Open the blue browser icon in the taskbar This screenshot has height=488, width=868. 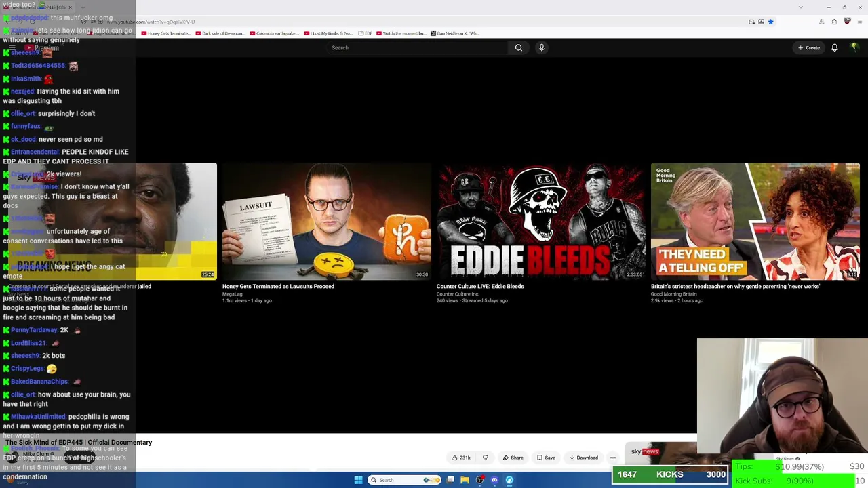pyautogui.click(x=509, y=480)
